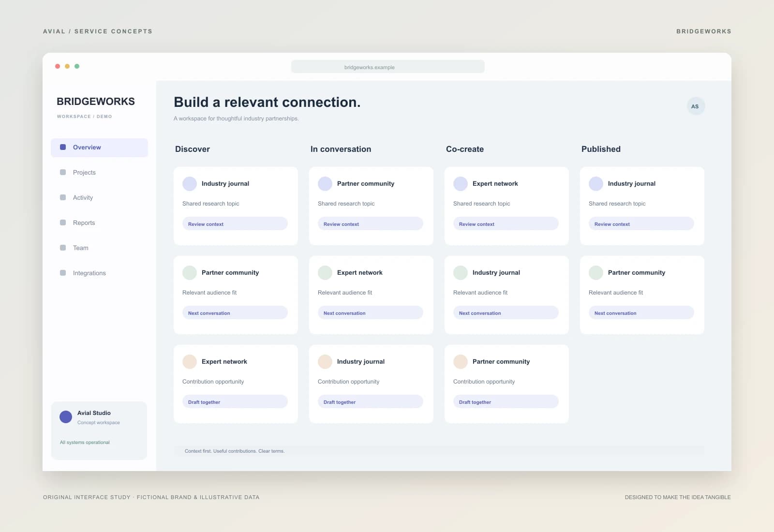Screen dimensions: 774x532
Task: Click the Overview sidebar square icon
Action: [63, 147]
